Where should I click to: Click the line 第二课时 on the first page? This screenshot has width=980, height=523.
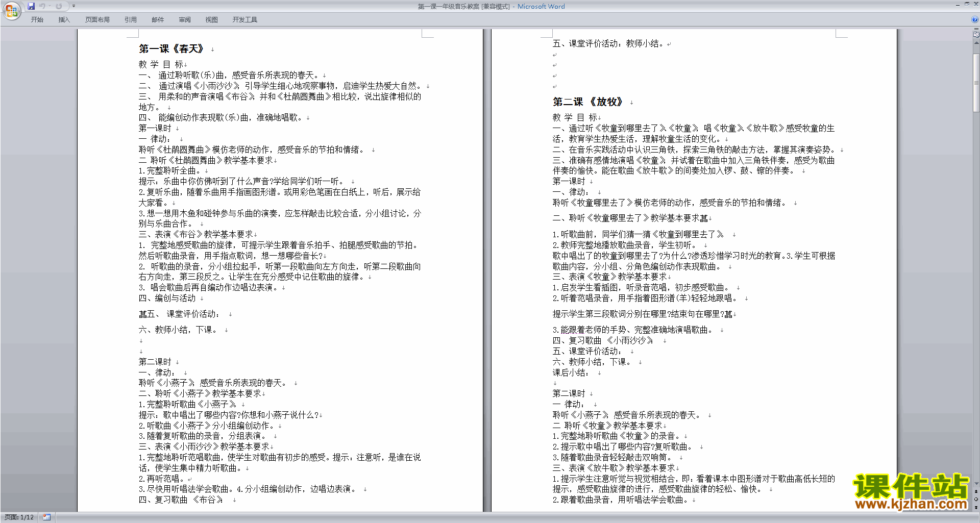(x=155, y=362)
